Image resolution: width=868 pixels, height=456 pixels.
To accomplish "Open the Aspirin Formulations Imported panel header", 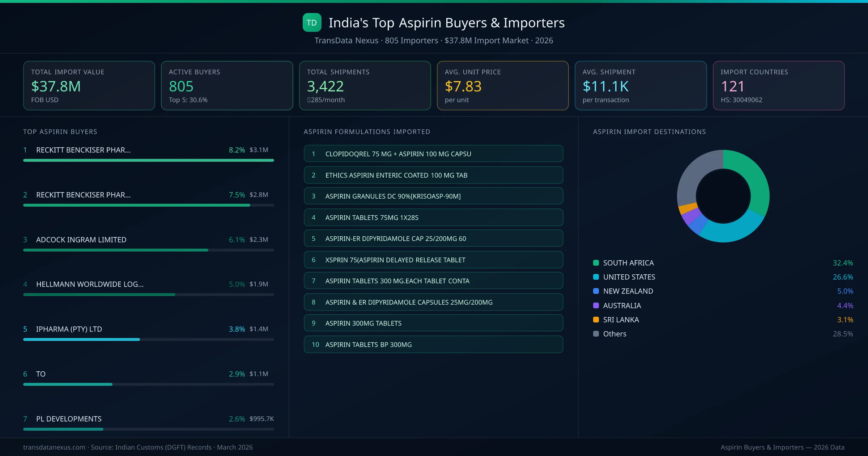I will click(x=367, y=132).
